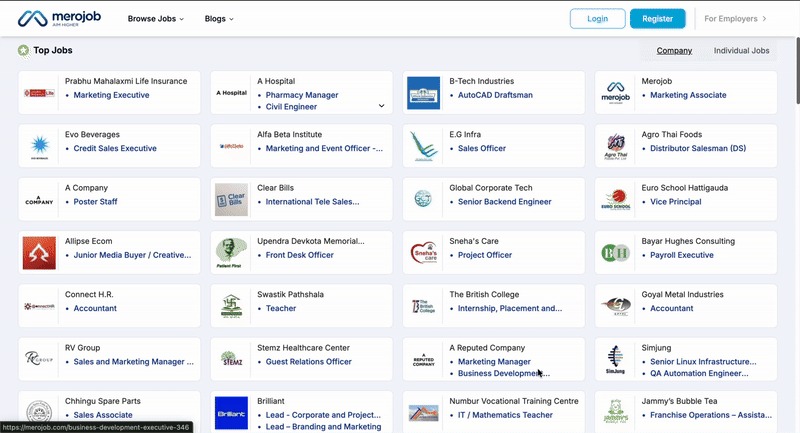Switch to the Individual Jobs tab

(x=741, y=50)
